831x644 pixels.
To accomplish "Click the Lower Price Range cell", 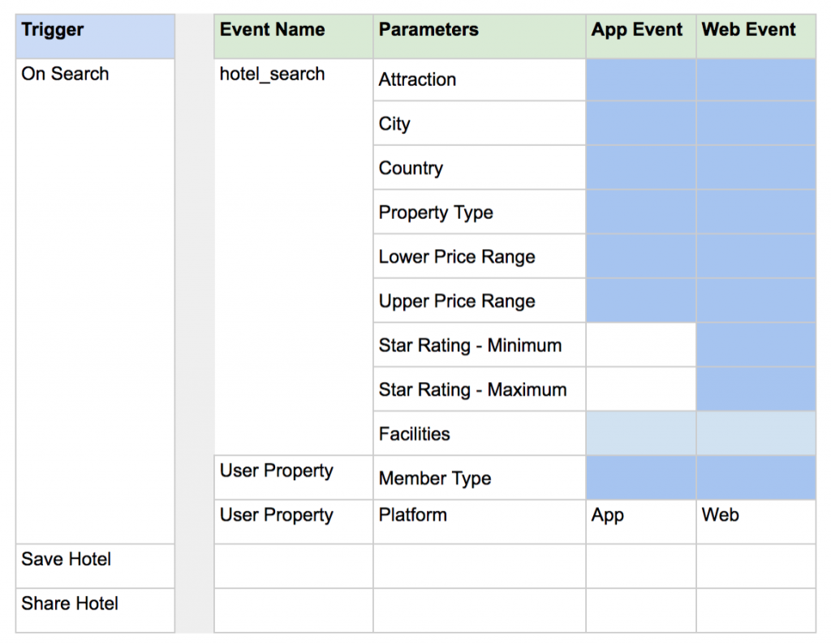I will [x=479, y=257].
